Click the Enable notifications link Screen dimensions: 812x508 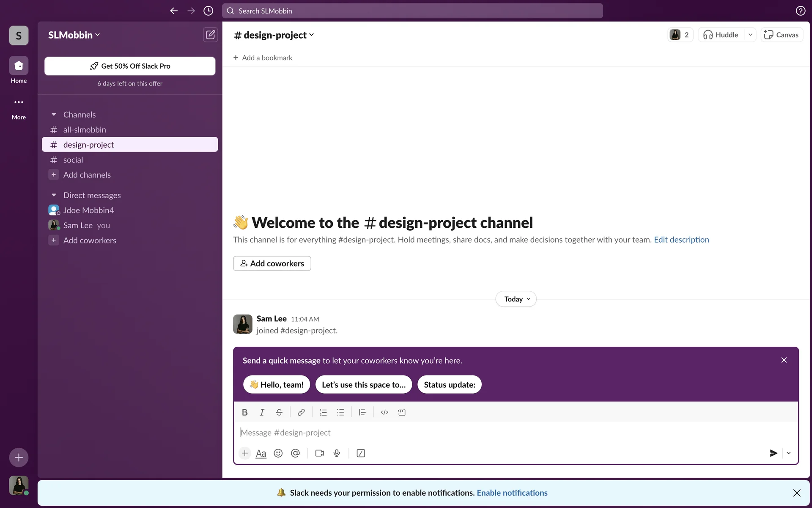pyautogui.click(x=512, y=493)
